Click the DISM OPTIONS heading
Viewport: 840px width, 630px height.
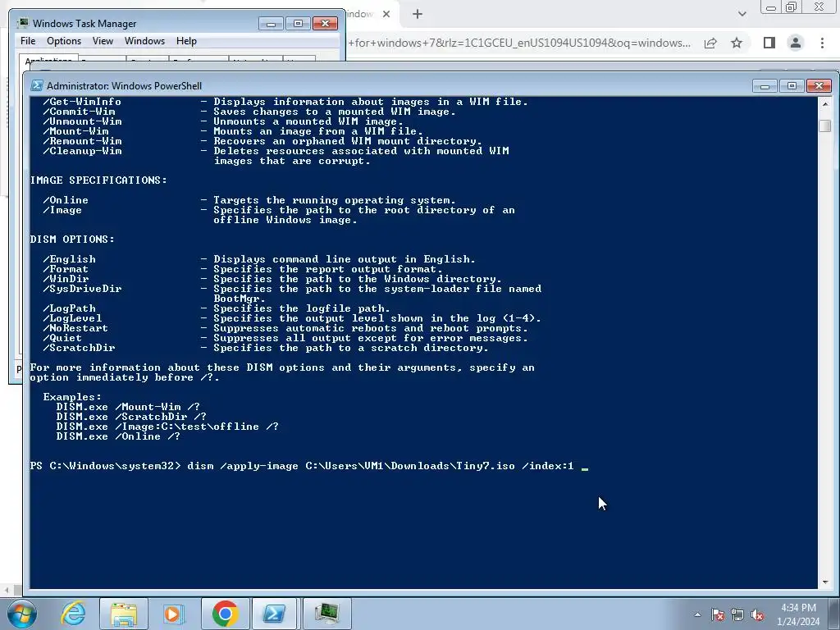[72, 240]
